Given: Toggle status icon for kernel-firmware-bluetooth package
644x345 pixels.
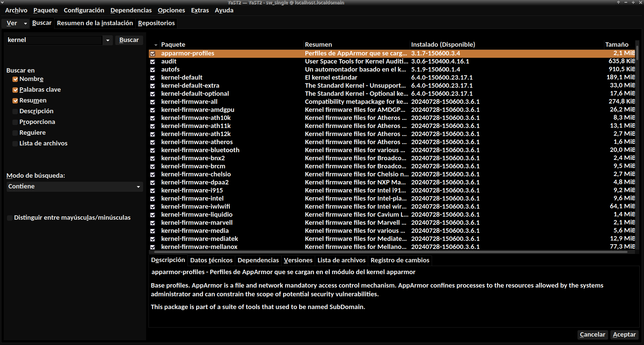Looking at the screenshot, I should (x=153, y=150).
